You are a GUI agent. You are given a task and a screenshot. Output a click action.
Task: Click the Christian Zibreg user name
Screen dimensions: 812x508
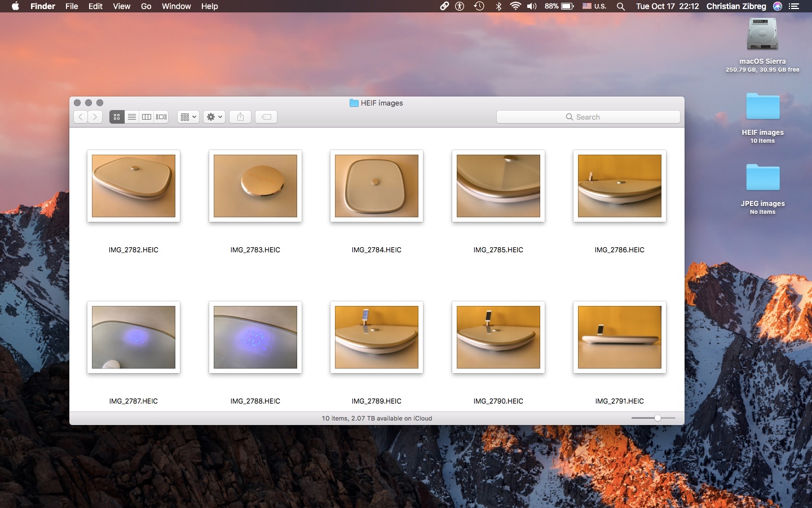736,6
